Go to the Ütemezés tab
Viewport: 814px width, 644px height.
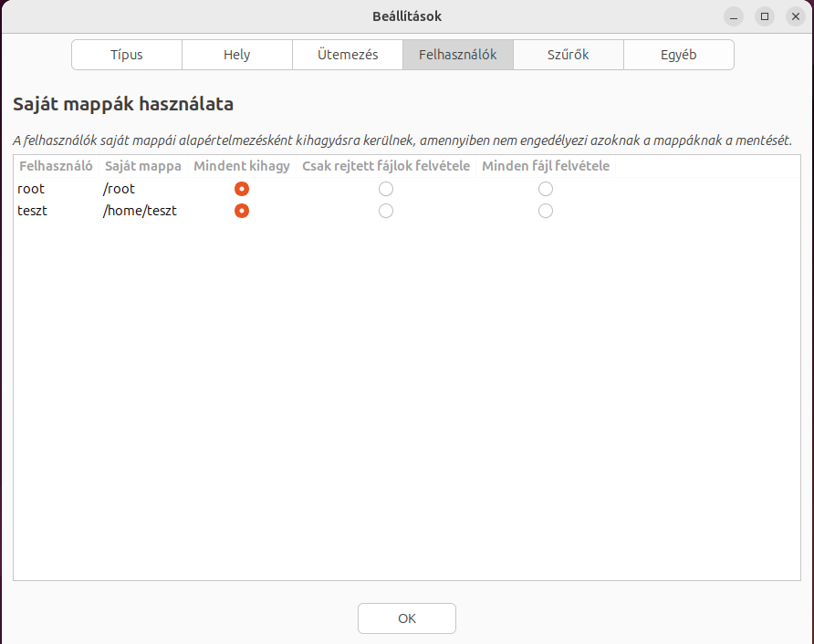pyautogui.click(x=348, y=55)
